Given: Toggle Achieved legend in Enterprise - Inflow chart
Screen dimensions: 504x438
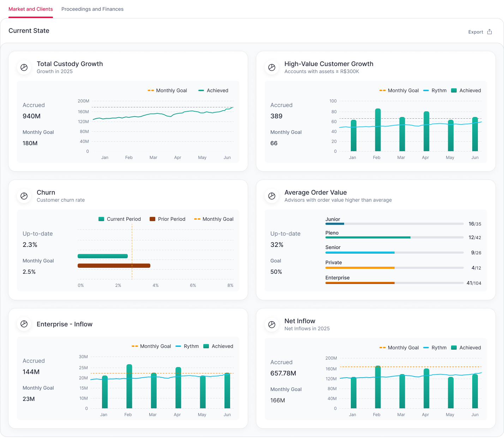Looking at the screenshot, I should (x=218, y=346).
